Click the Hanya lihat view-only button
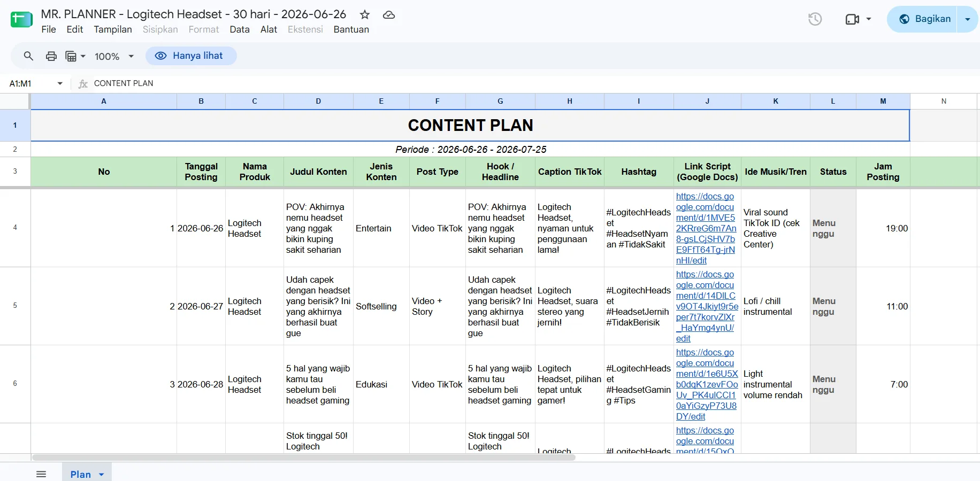 pyautogui.click(x=191, y=56)
